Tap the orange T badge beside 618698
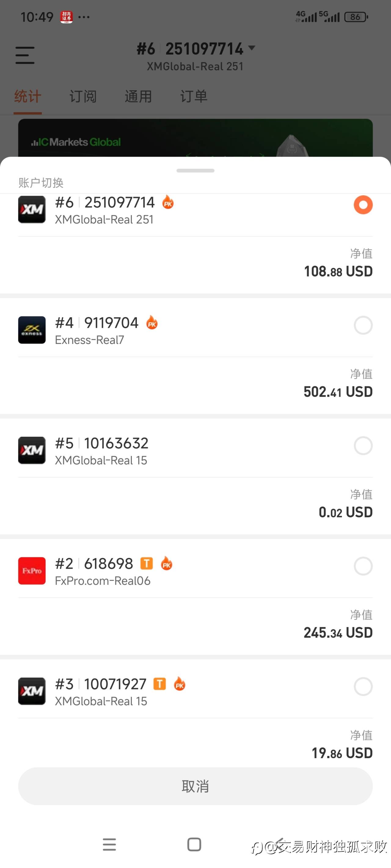Viewport: 391px width, 868px height. coord(146,563)
